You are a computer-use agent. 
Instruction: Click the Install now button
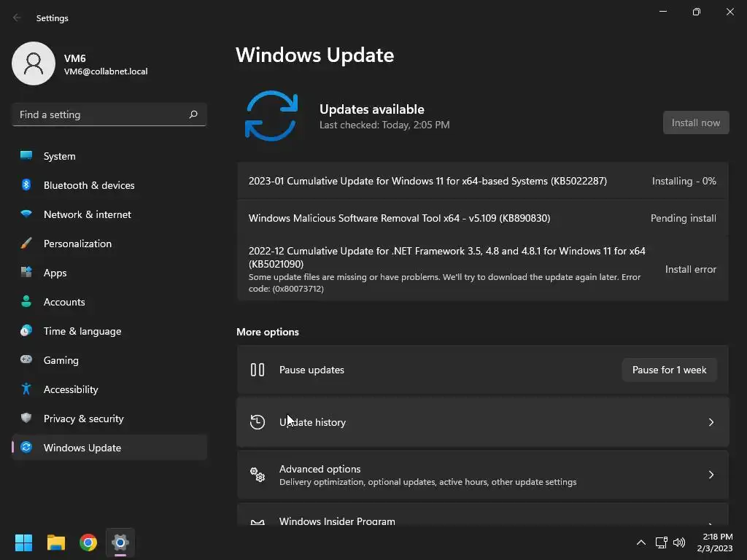point(695,122)
